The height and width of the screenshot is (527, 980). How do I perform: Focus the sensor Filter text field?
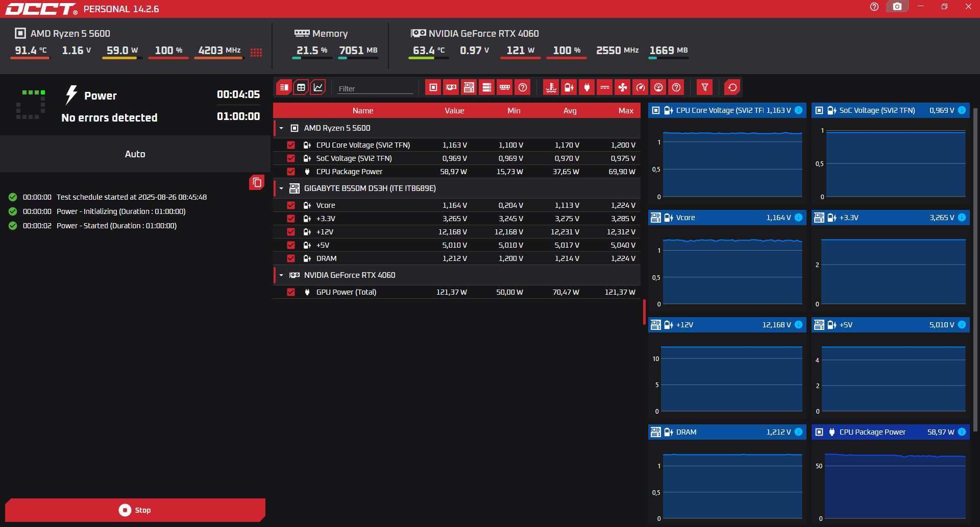click(375, 88)
